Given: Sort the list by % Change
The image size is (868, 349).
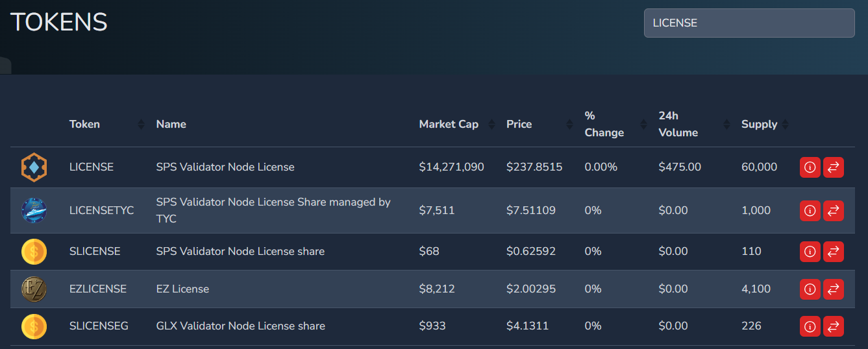Looking at the screenshot, I should [x=604, y=125].
